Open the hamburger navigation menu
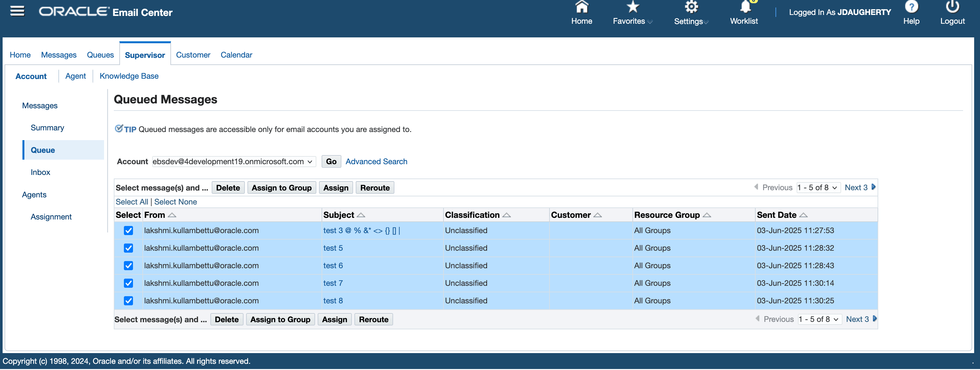The image size is (980, 370). coord(17,11)
